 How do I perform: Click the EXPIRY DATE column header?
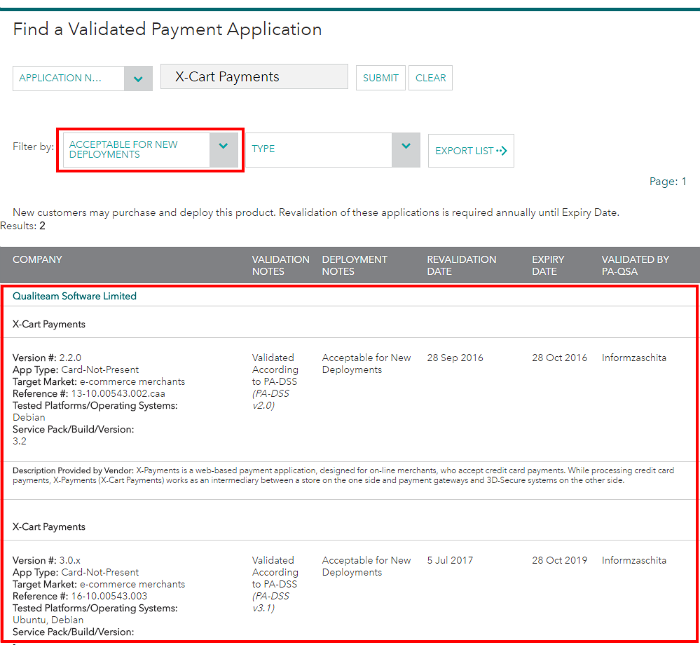tap(548, 265)
